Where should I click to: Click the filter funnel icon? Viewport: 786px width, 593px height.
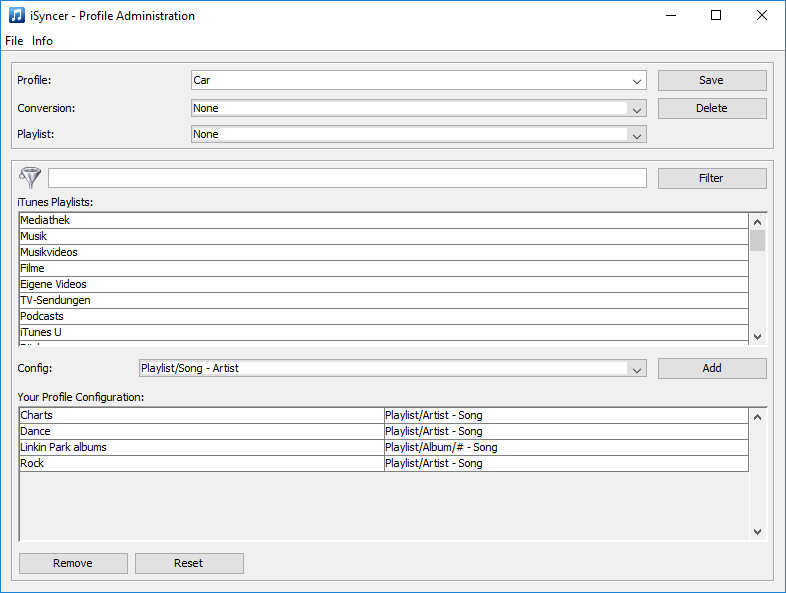30,177
